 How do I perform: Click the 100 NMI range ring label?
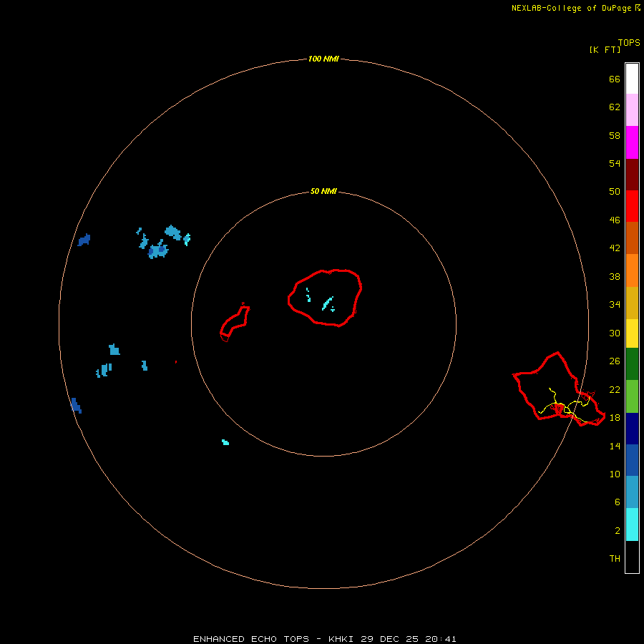pos(323,59)
